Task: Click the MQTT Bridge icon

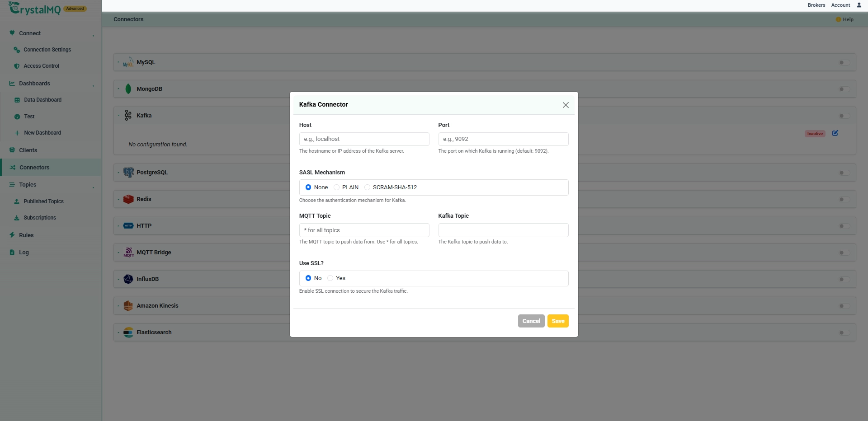Action: pos(128,253)
